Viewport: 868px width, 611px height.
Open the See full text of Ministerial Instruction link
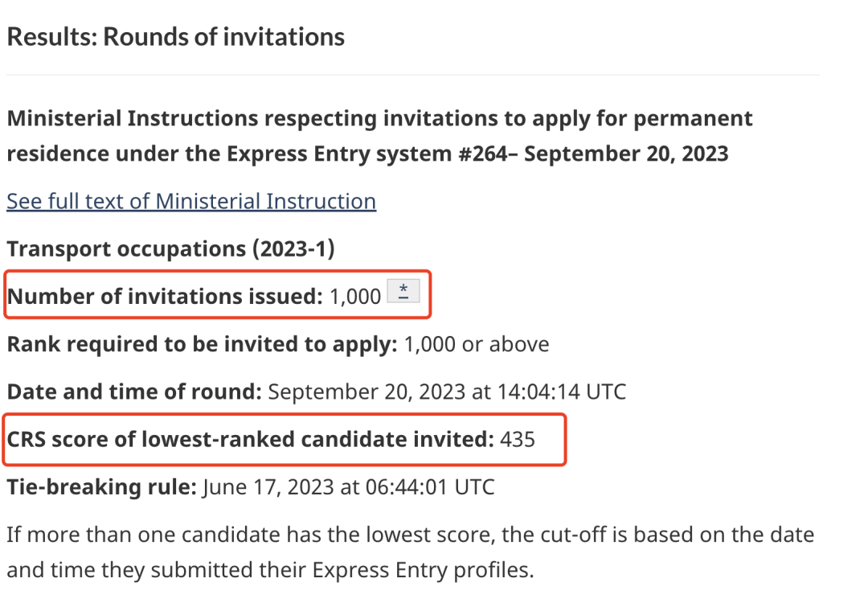pyautogui.click(x=191, y=201)
